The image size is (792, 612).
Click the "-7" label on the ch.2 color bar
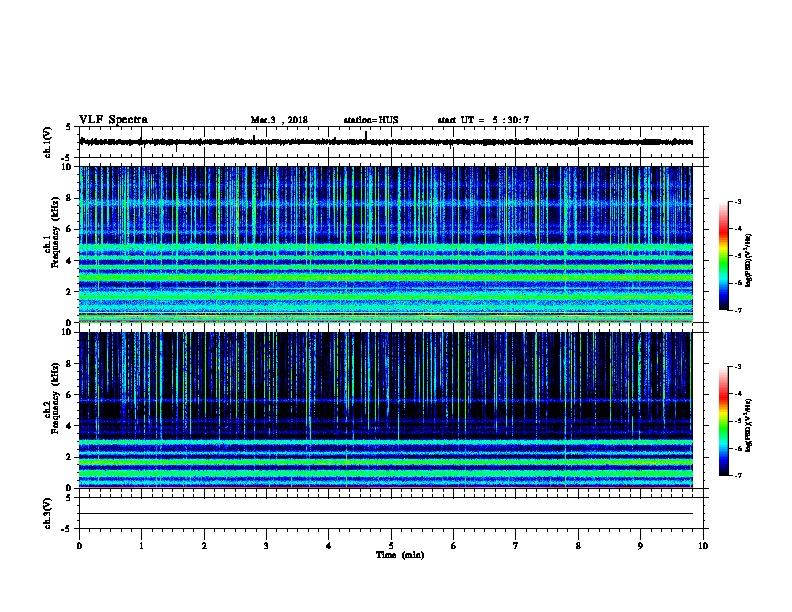tap(737, 476)
